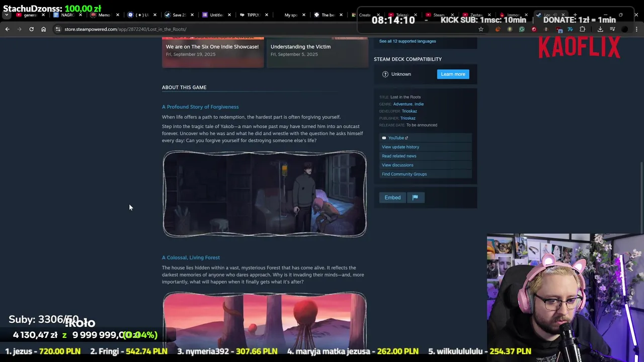Viewport: 644px width, 362px height.
Task: Open the extensions puzzle-piece menu
Action: tap(583, 29)
